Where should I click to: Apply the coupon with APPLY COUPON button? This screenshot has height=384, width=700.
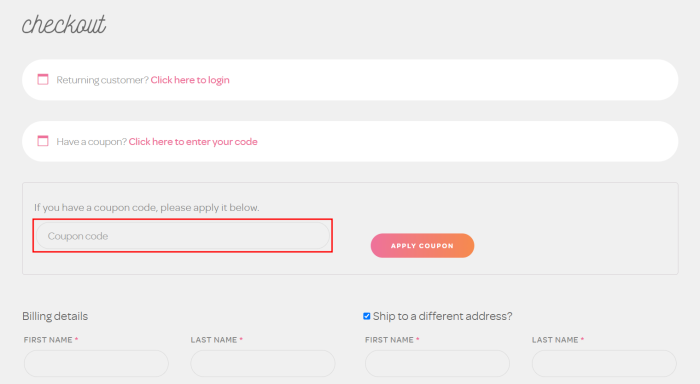(422, 246)
